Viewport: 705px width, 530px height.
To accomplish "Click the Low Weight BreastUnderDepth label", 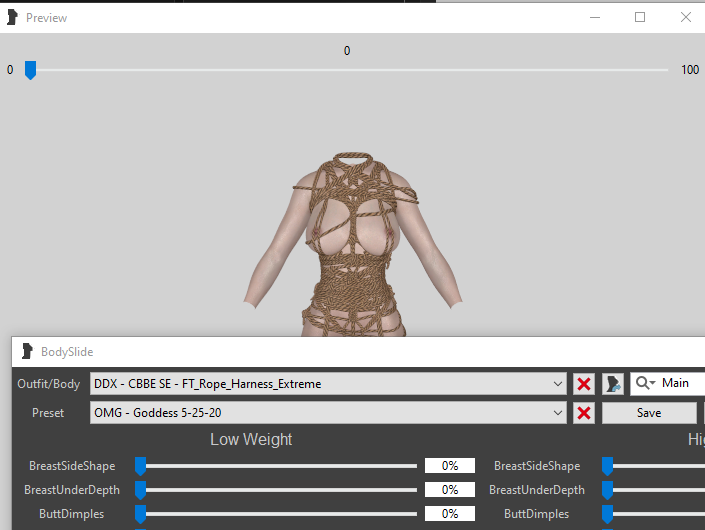I will [72, 490].
